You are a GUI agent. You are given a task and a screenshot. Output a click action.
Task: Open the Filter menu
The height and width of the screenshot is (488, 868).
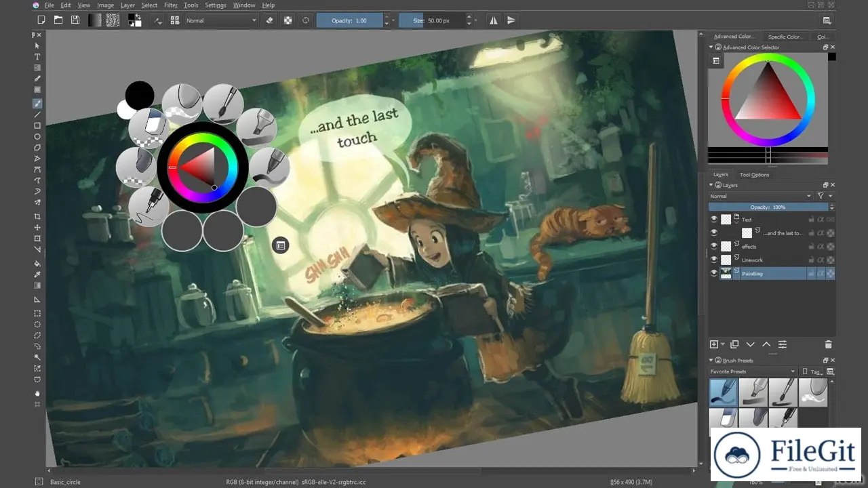[x=171, y=5]
